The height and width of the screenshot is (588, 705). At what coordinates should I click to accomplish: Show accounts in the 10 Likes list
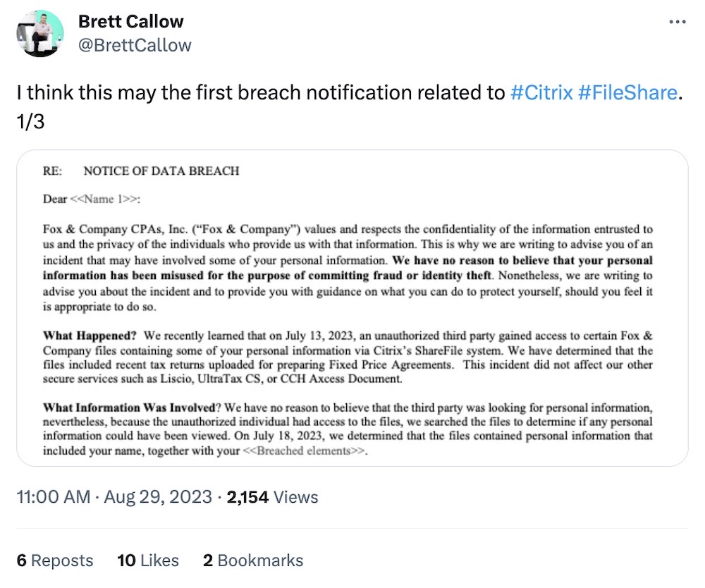(147, 561)
